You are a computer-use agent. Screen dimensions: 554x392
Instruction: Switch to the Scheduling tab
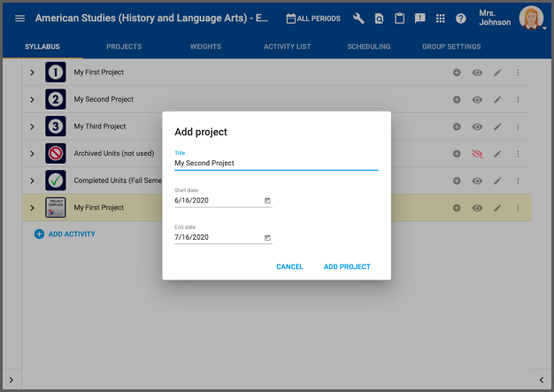[369, 45]
